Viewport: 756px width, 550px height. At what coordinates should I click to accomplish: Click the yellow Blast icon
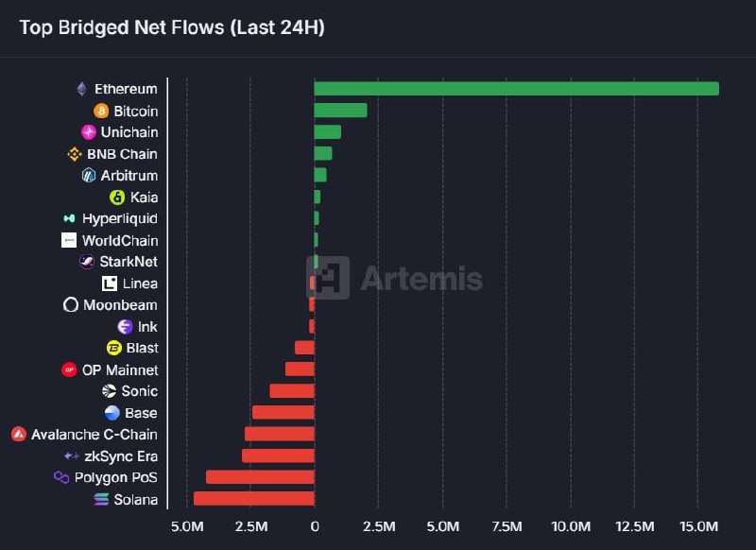(113, 348)
